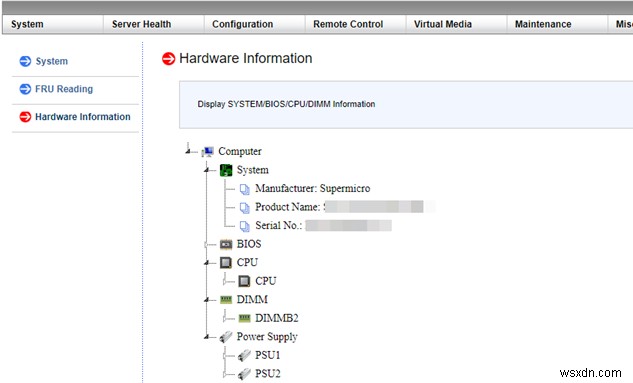Select the Computer tree label
This screenshot has width=633, height=383.
click(x=240, y=151)
